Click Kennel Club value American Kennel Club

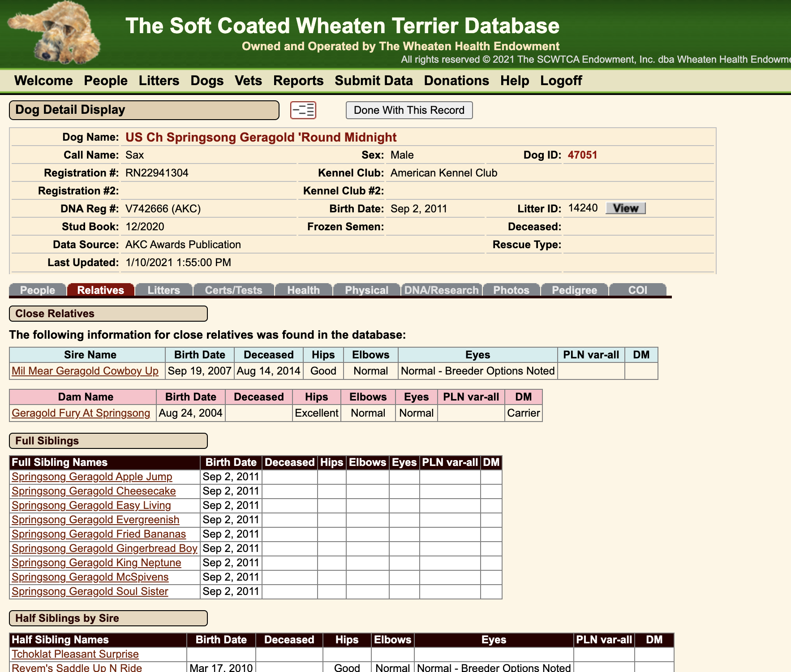click(x=444, y=173)
